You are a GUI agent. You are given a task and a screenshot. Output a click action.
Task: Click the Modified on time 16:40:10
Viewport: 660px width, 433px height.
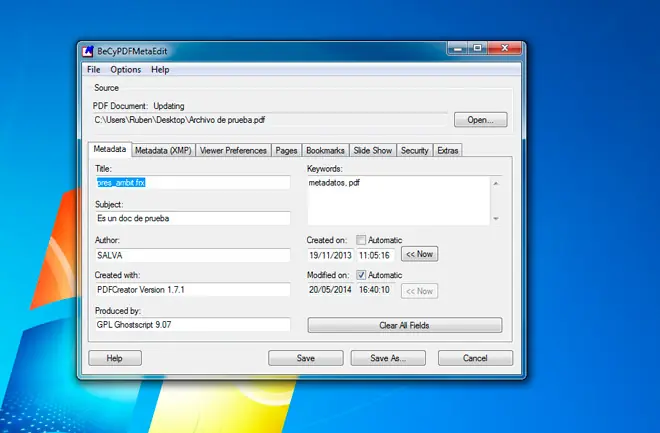(375, 290)
